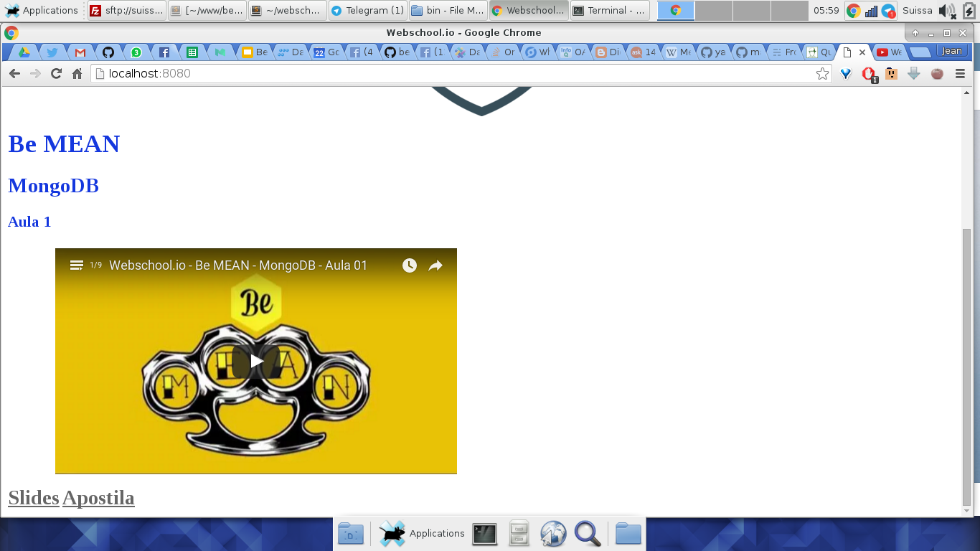This screenshot has height=551, width=980.
Task: Switch to the Terminal window in taskbar
Action: pos(610,10)
